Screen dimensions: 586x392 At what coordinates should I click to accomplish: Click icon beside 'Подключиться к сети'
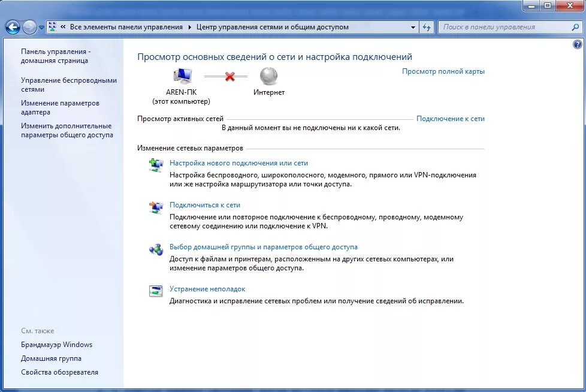pyautogui.click(x=156, y=207)
